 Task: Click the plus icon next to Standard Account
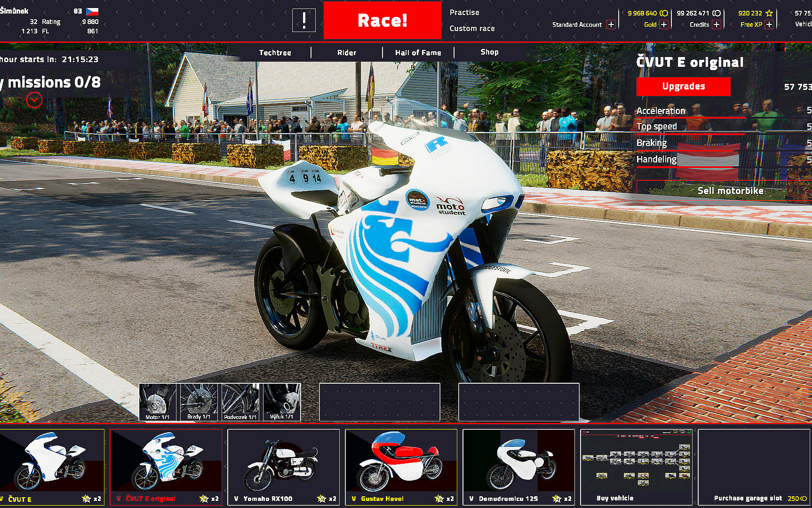tap(611, 24)
